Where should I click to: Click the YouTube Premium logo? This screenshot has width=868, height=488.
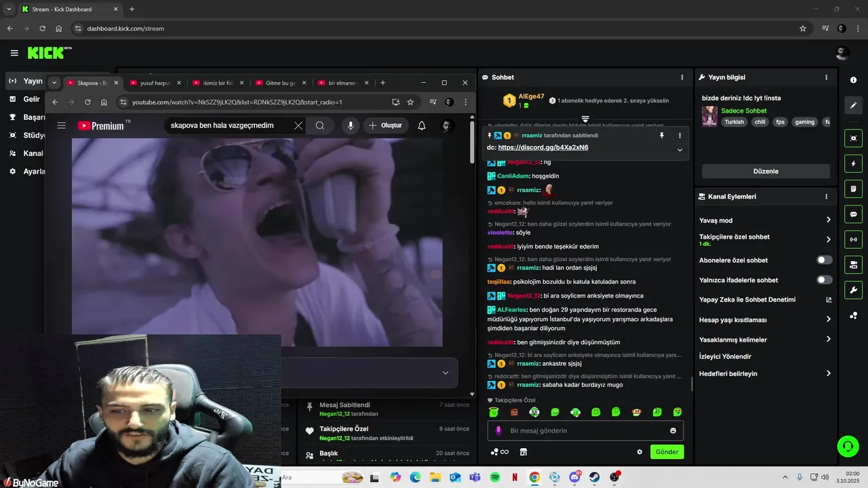point(101,125)
